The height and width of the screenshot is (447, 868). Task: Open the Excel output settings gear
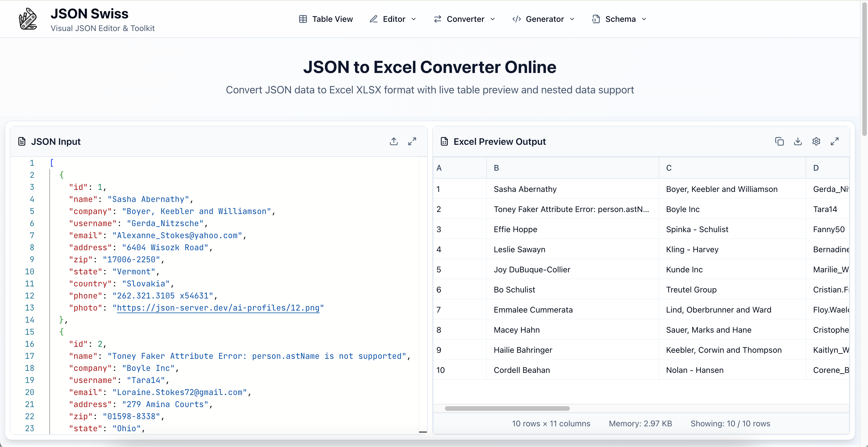pos(816,142)
